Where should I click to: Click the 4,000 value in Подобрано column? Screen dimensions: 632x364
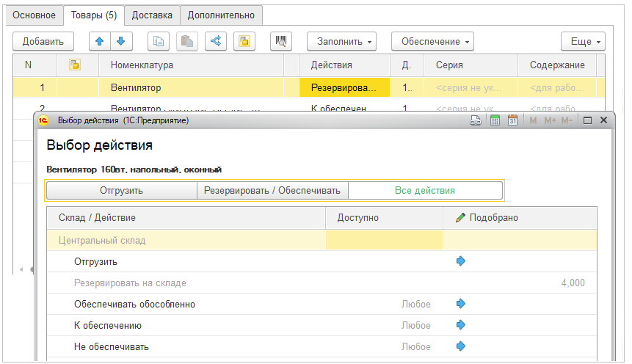[573, 283]
